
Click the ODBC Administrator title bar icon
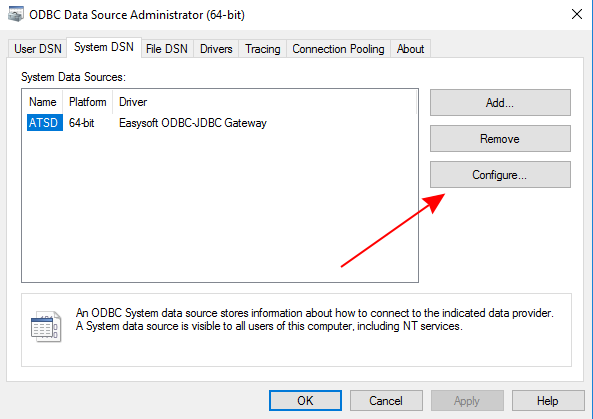(16, 14)
